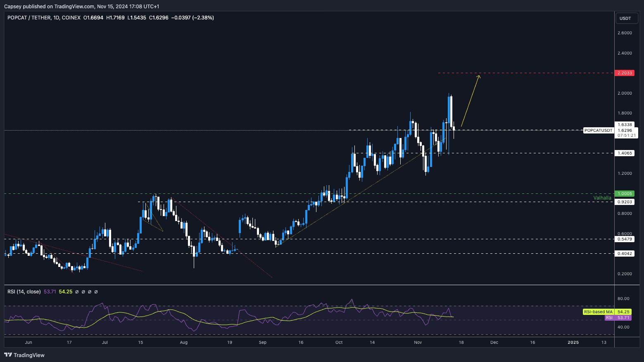Image resolution: width=644 pixels, height=362 pixels.
Task: Expand the COINEX exchange selector
Action: click(x=71, y=18)
